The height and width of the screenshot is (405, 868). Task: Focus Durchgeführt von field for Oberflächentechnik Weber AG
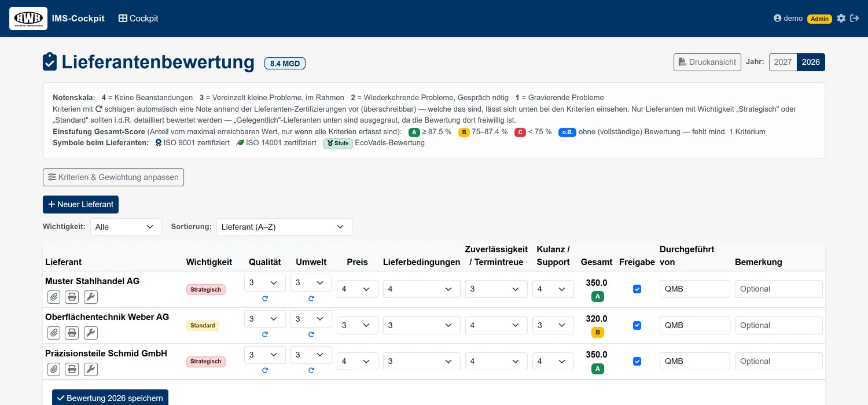click(x=695, y=325)
